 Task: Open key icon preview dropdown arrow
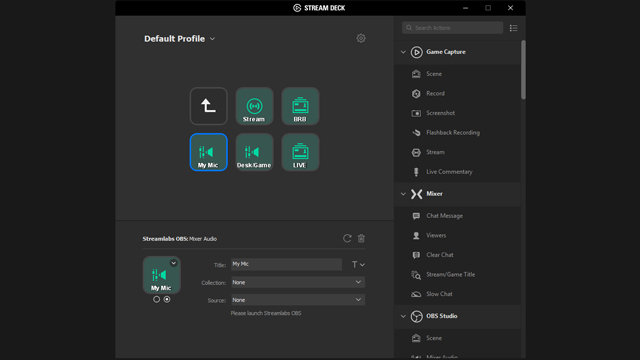(174, 263)
